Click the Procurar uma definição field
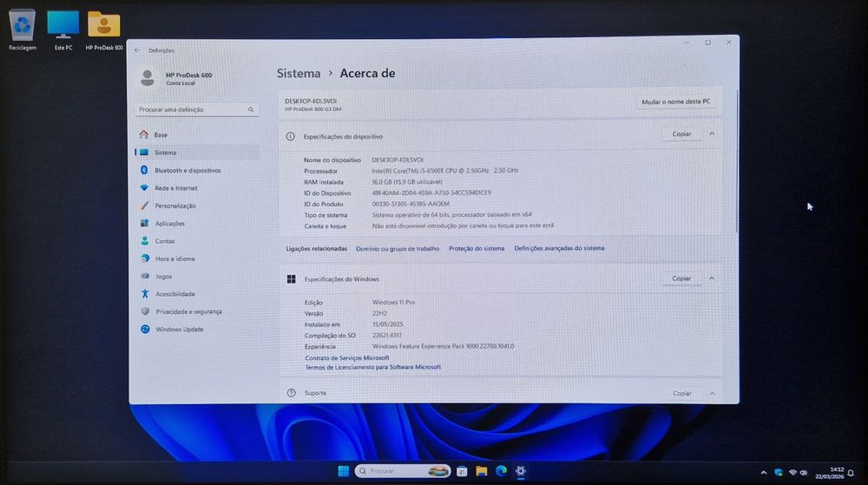This screenshot has height=485, width=868. (196, 109)
